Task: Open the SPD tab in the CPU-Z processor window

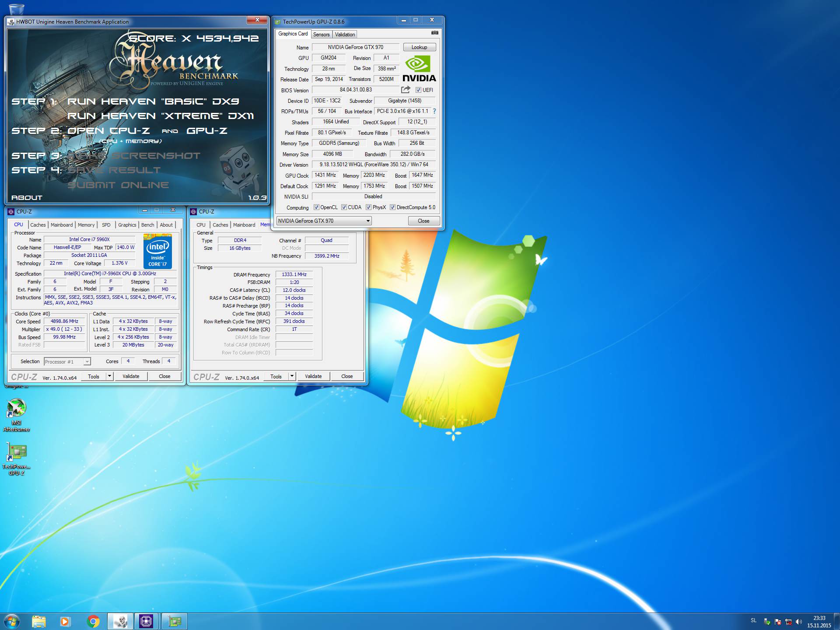Action: pyautogui.click(x=106, y=225)
